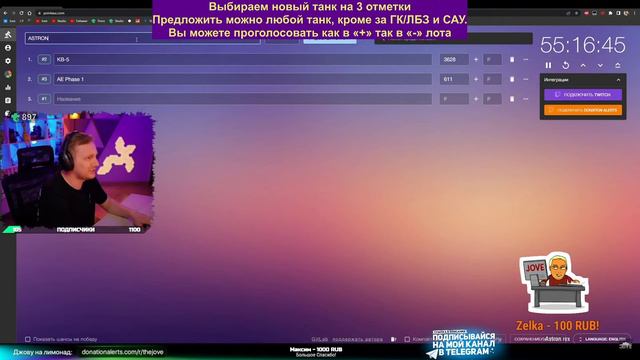Viewport: 640px width, 360px height.
Task: Click extra amount field in KB-5 row
Action: tap(492, 60)
